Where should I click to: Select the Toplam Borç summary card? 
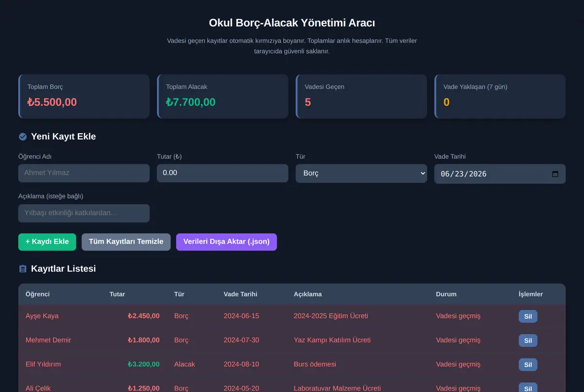(84, 96)
